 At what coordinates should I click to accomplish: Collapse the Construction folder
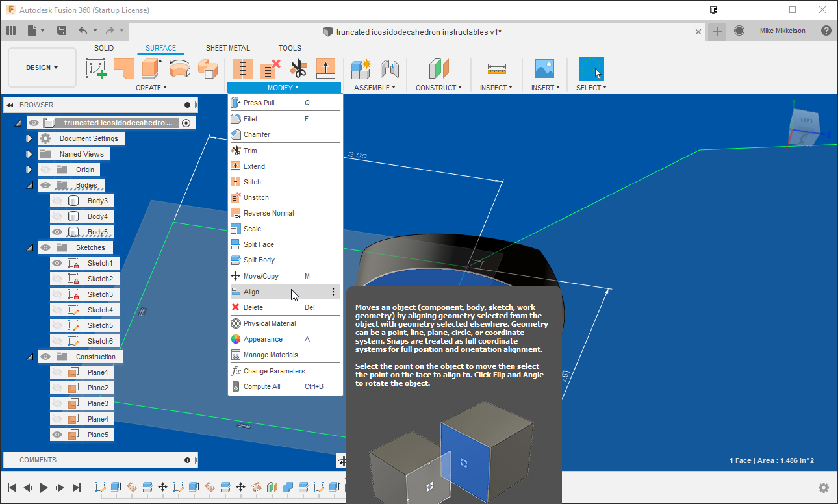pyautogui.click(x=29, y=357)
